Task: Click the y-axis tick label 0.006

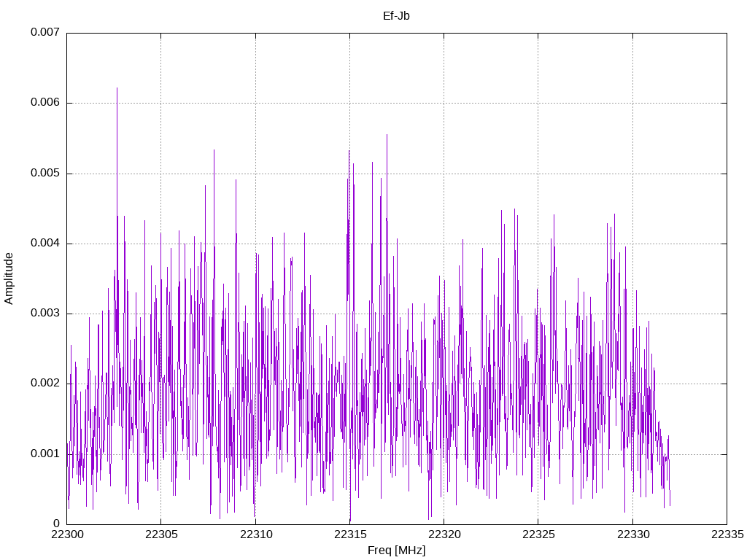Action: coord(45,102)
